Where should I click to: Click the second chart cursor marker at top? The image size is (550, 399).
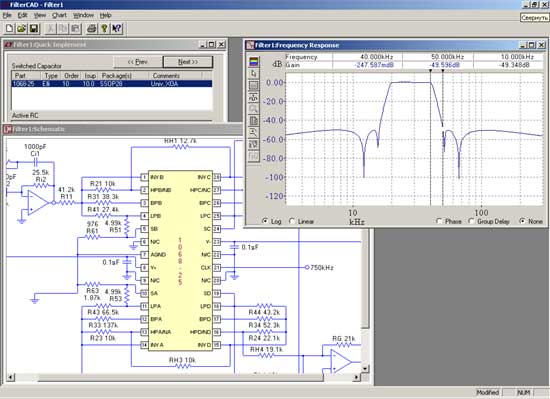tap(443, 70)
